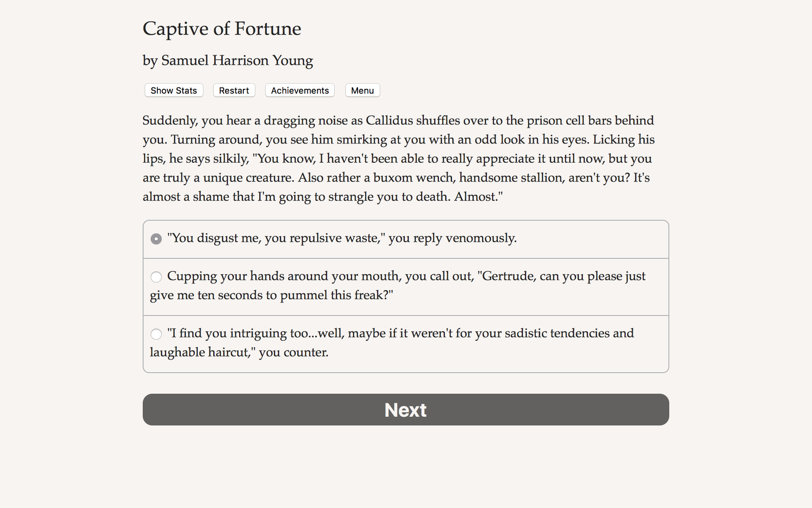Open the game Menu
This screenshot has height=508, width=812.
point(362,90)
